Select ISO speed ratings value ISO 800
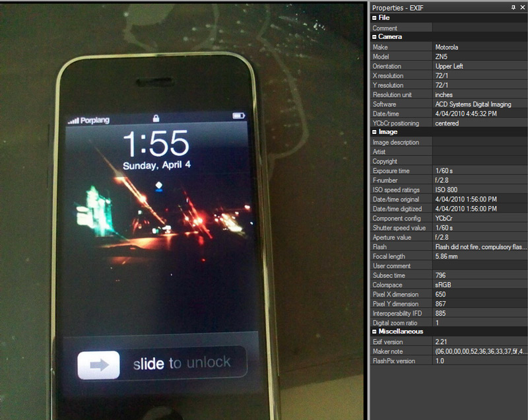 (446, 190)
